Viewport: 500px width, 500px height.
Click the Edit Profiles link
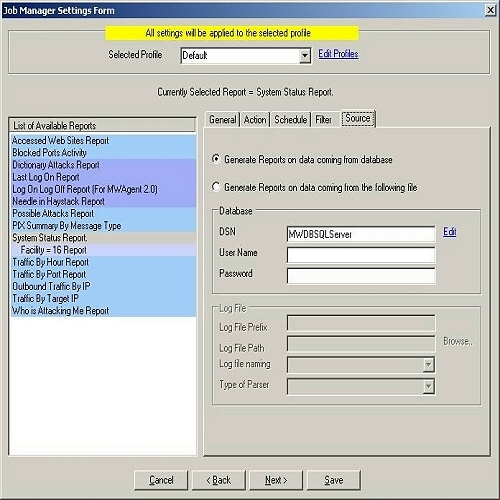(x=338, y=54)
